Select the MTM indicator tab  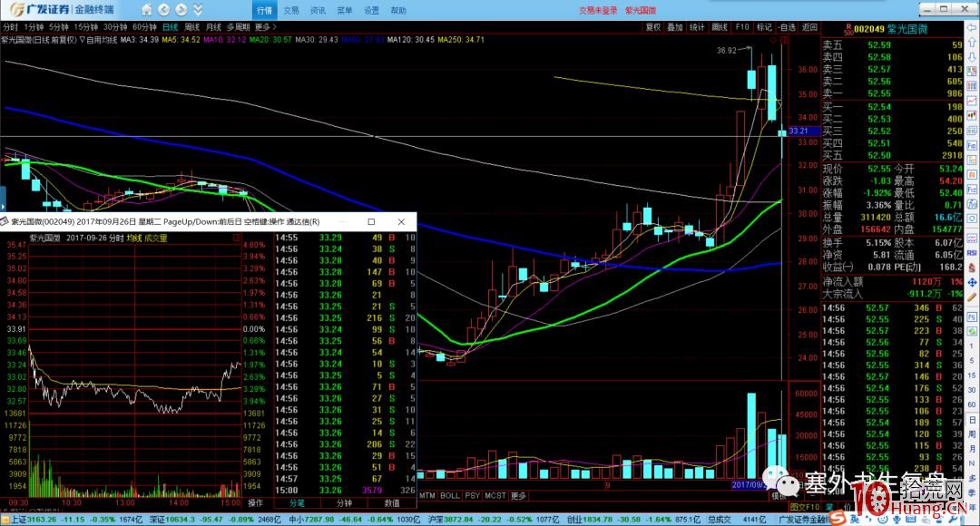click(x=426, y=495)
